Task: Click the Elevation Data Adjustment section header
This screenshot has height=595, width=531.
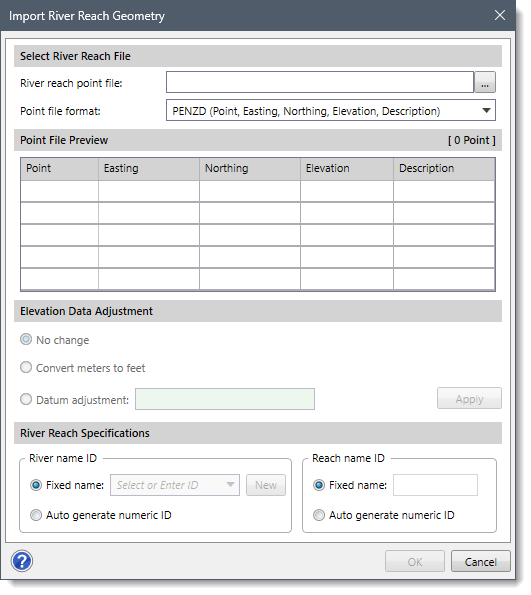Action: [x=258, y=311]
